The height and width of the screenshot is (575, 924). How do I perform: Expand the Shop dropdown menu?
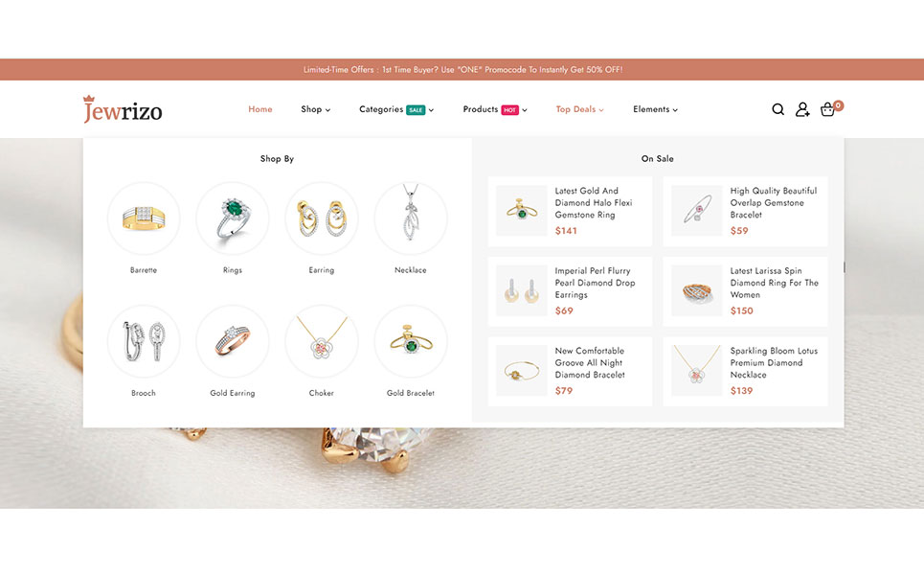(315, 109)
